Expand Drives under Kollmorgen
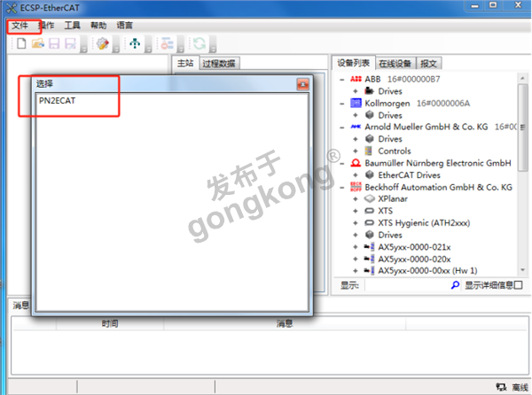Viewport: 532px width, 395px height. click(356, 115)
